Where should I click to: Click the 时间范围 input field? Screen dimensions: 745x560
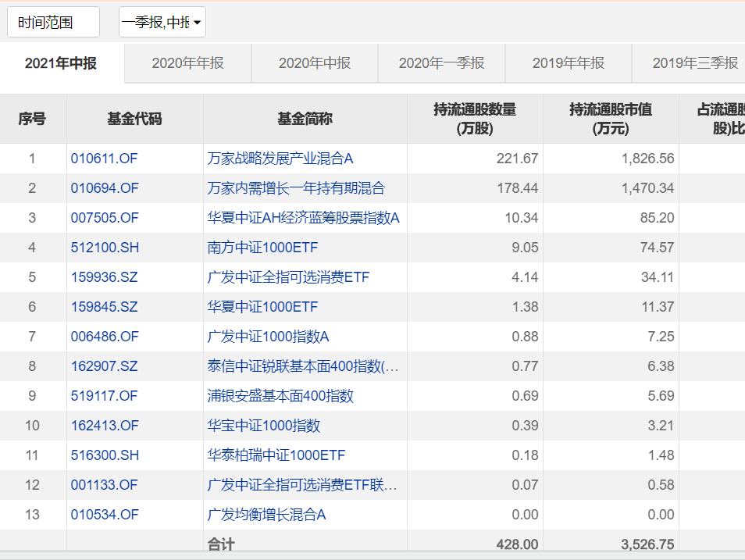point(52,21)
